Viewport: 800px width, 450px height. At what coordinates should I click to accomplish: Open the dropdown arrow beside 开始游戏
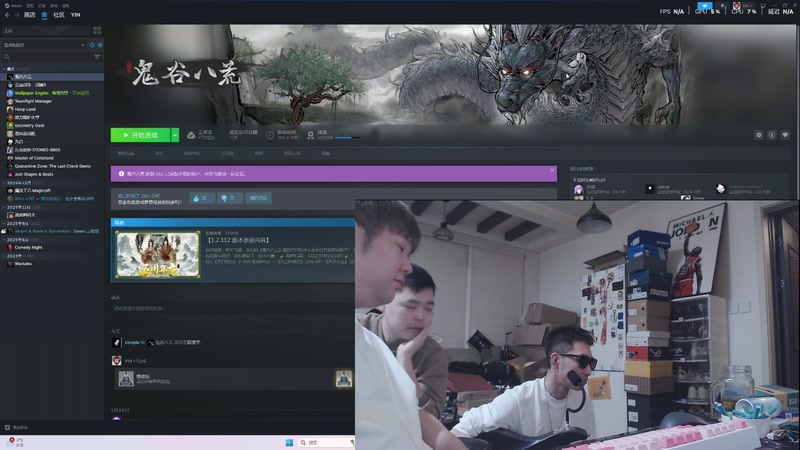pos(175,135)
